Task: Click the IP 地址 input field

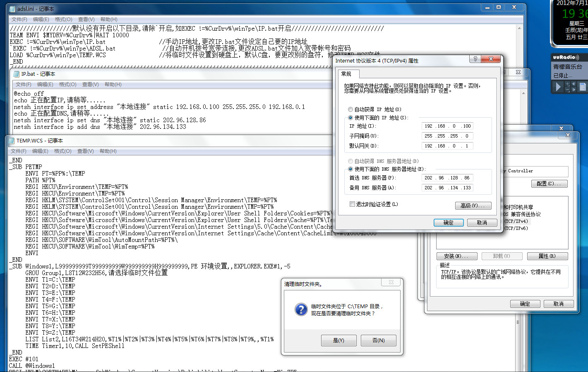Action: [447, 126]
